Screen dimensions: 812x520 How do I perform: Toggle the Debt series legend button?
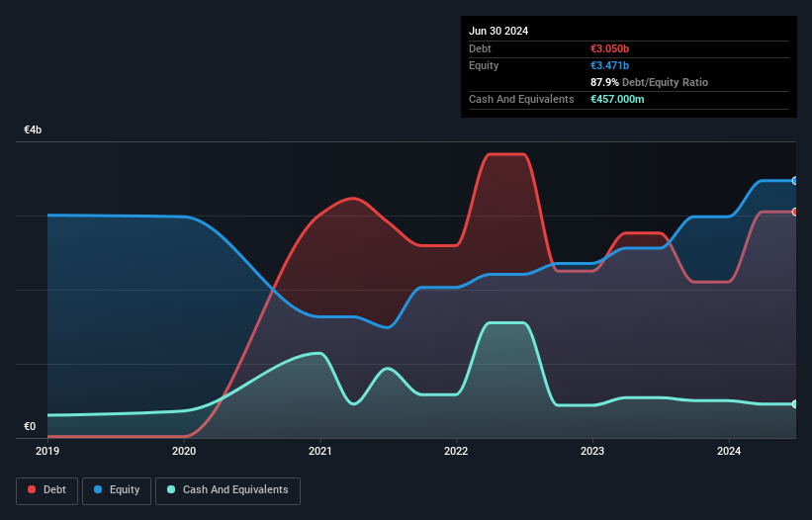(46, 490)
